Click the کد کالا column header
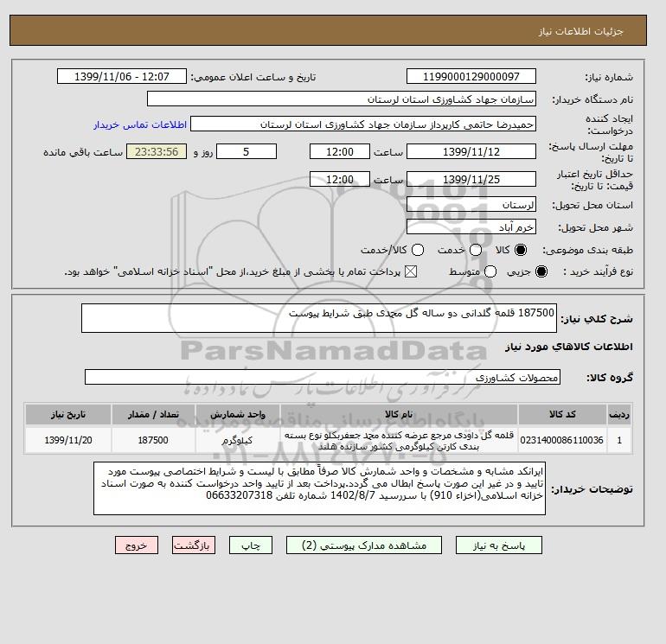Image resolution: width=666 pixels, height=644 pixels. [x=562, y=414]
